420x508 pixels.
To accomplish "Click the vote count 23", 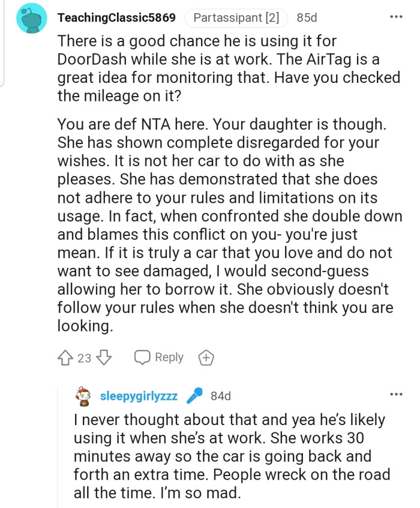I will 85,358.
